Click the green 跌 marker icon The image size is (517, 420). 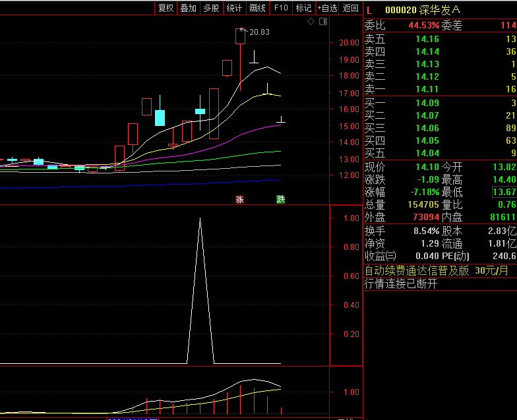tap(280, 199)
